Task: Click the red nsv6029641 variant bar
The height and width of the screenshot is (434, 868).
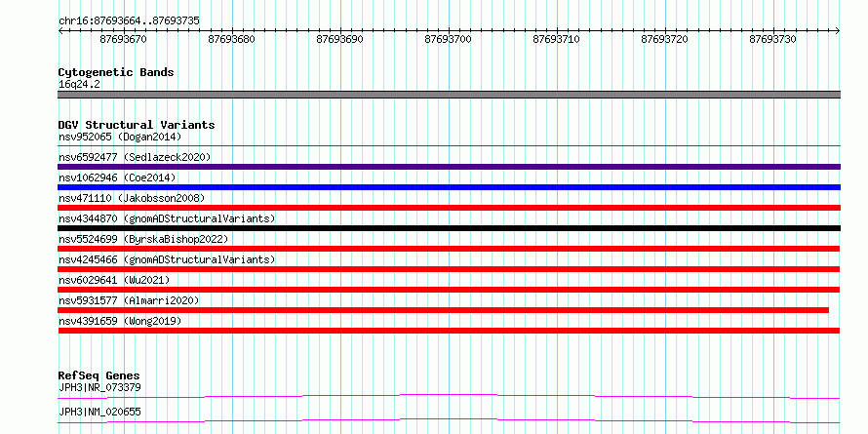Action: [449, 290]
